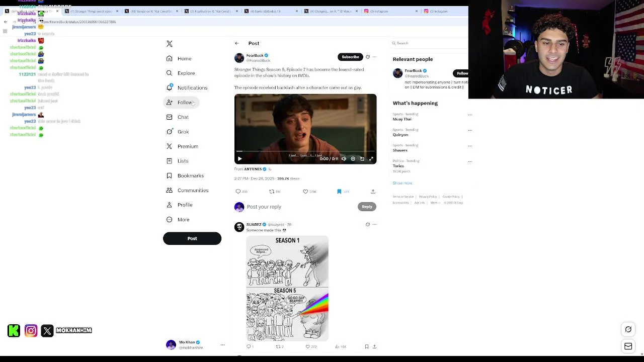The image size is (644, 362).
Task: Click the X search box
Action: (x=429, y=43)
